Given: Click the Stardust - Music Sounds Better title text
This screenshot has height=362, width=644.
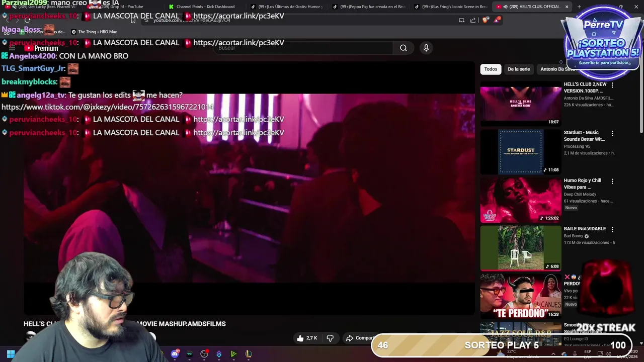Looking at the screenshot, I should coord(585,136).
